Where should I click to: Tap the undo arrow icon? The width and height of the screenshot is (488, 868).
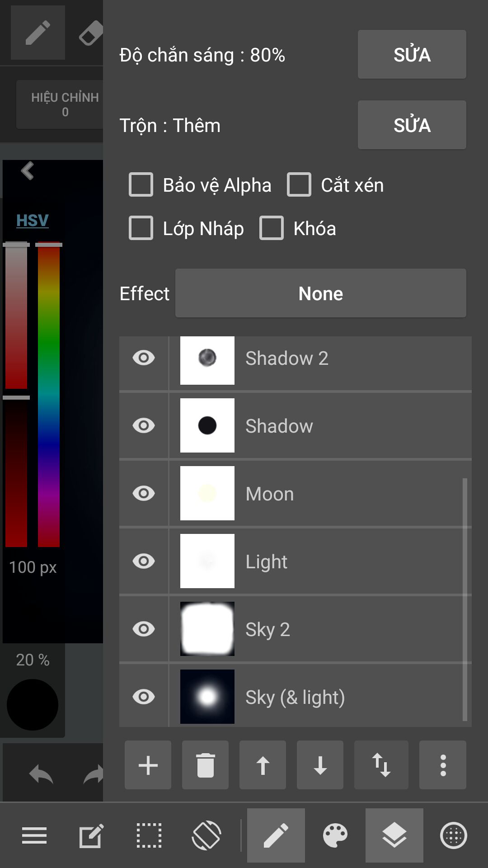pos(41,774)
